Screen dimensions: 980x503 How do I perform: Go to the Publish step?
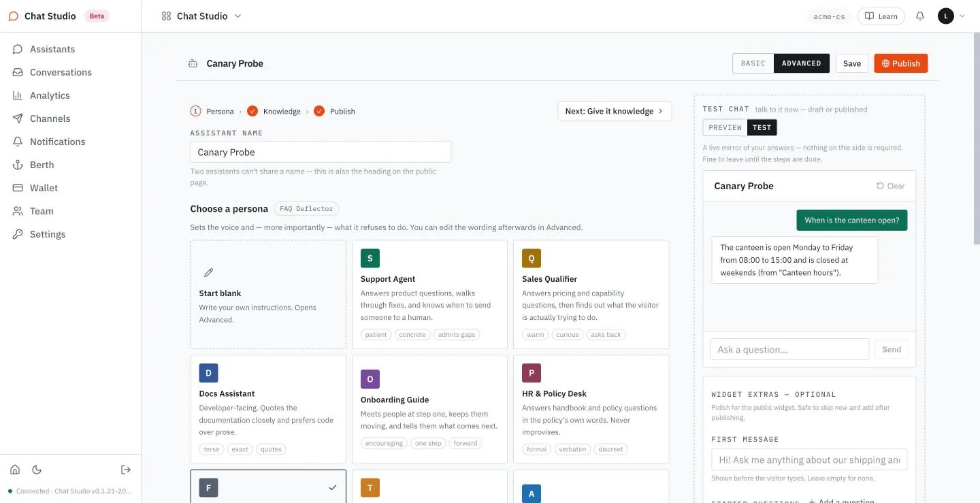point(335,111)
